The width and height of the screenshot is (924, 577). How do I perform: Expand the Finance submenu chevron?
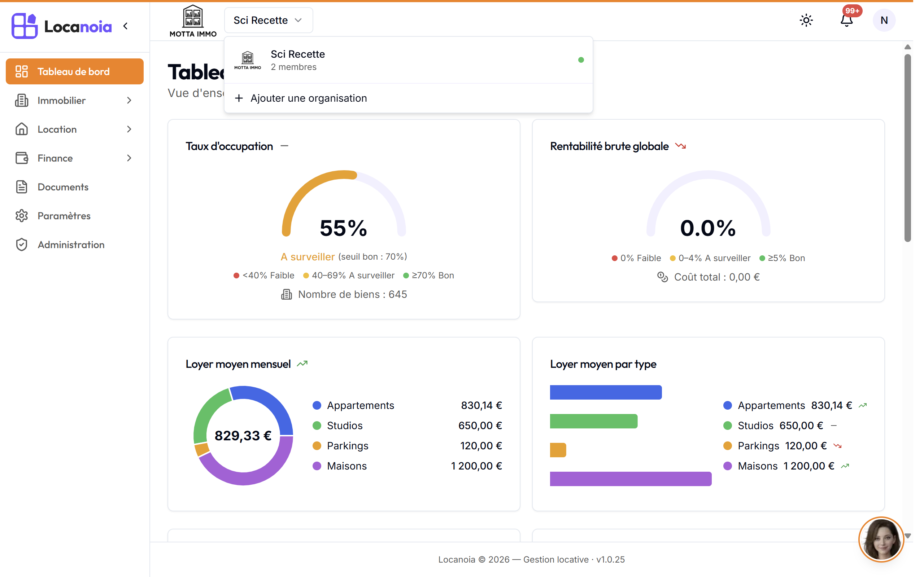(129, 158)
